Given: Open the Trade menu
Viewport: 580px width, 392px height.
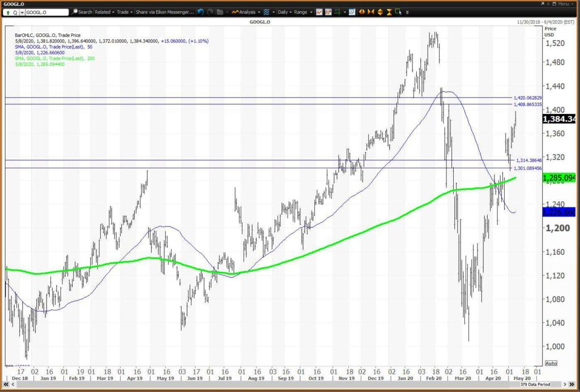Looking at the screenshot, I should click(125, 12).
